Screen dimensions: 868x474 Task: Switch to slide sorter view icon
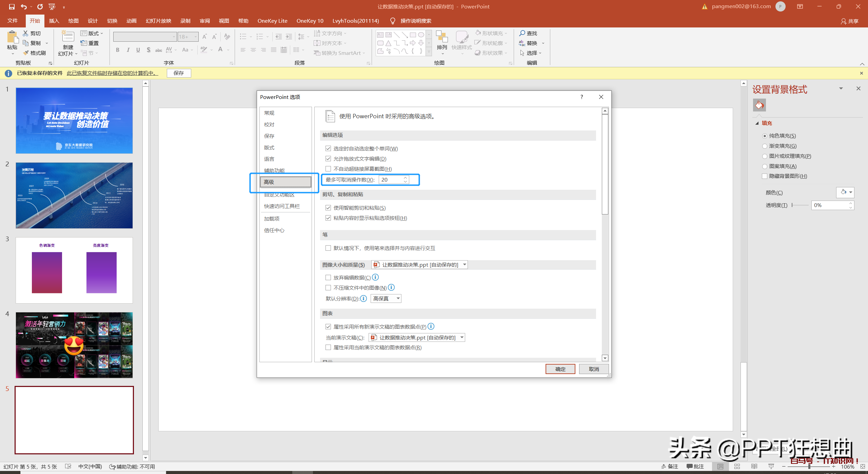pyautogui.click(x=737, y=467)
